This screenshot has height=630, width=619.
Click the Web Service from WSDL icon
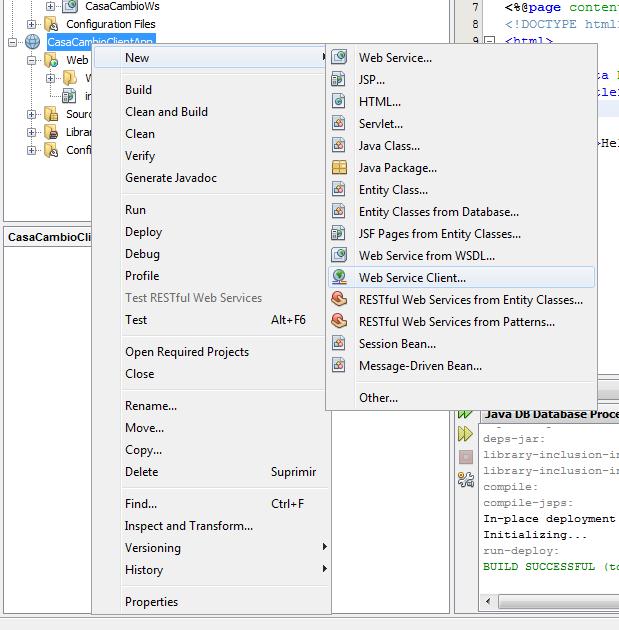pos(339,255)
